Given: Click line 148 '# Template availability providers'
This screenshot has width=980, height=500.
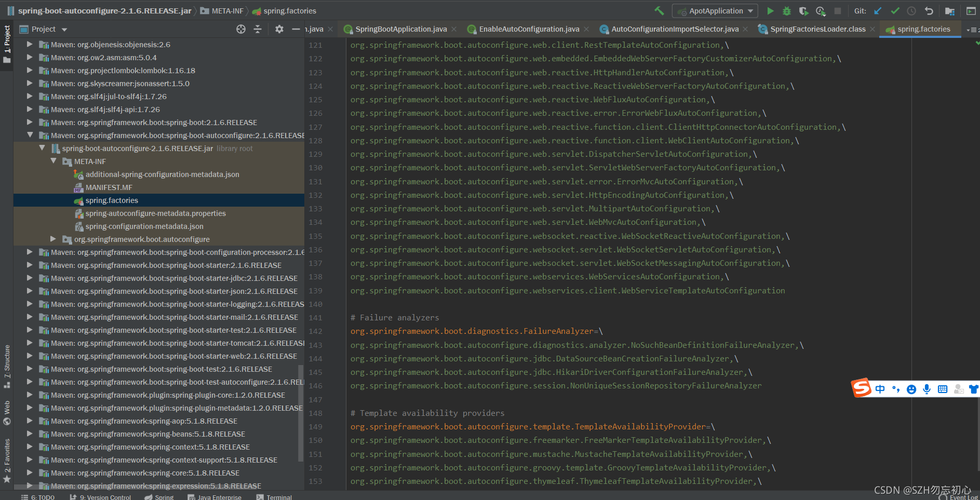Looking at the screenshot, I should point(427,413).
